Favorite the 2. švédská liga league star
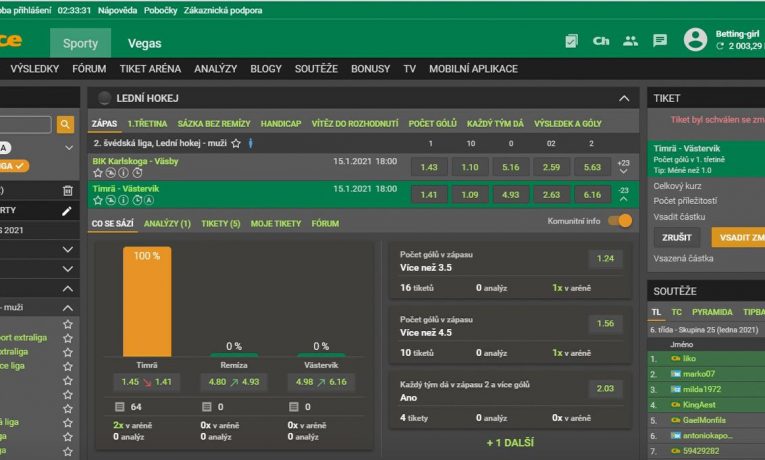The image size is (765, 460). point(236,144)
